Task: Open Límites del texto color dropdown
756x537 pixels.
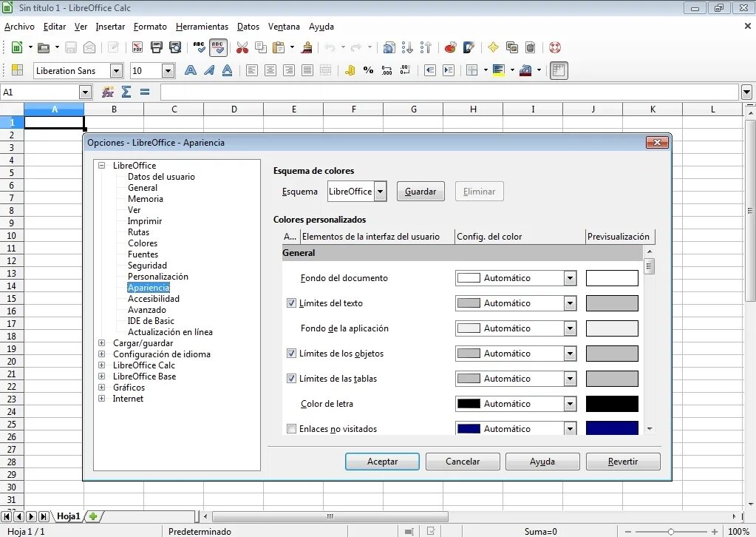Action: click(570, 303)
